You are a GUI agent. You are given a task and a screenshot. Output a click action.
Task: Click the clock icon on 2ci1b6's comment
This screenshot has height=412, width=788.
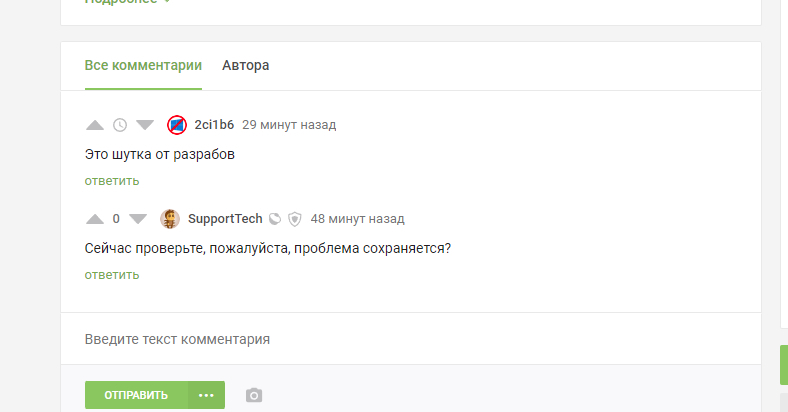pyautogui.click(x=120, y=125)
